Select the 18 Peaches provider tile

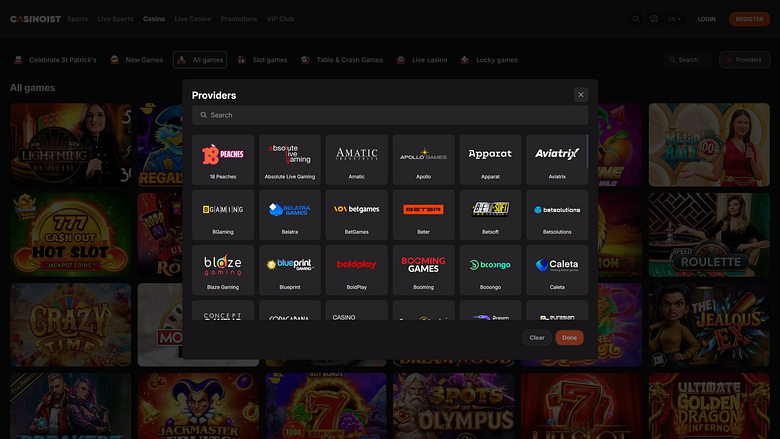[223, 160]
